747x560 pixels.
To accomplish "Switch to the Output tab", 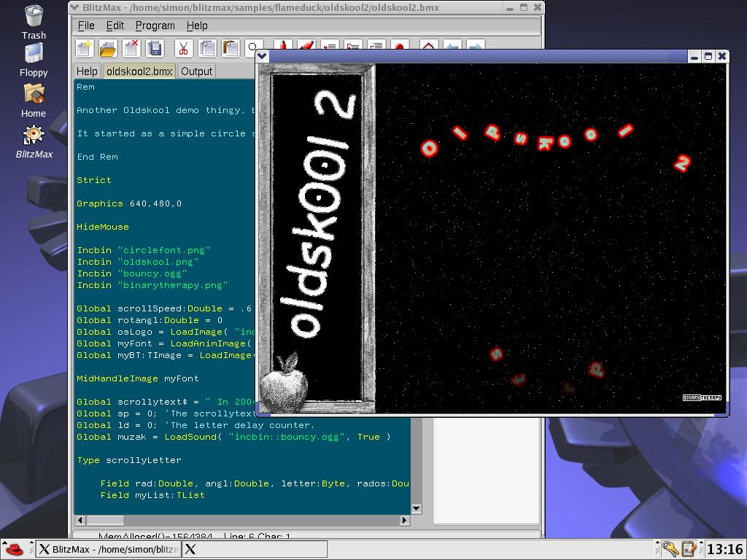I will pyautogui.click(x=196, y=71).
